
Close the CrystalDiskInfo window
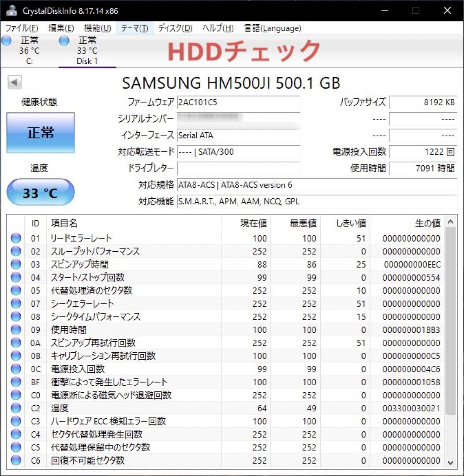point(447,11)
